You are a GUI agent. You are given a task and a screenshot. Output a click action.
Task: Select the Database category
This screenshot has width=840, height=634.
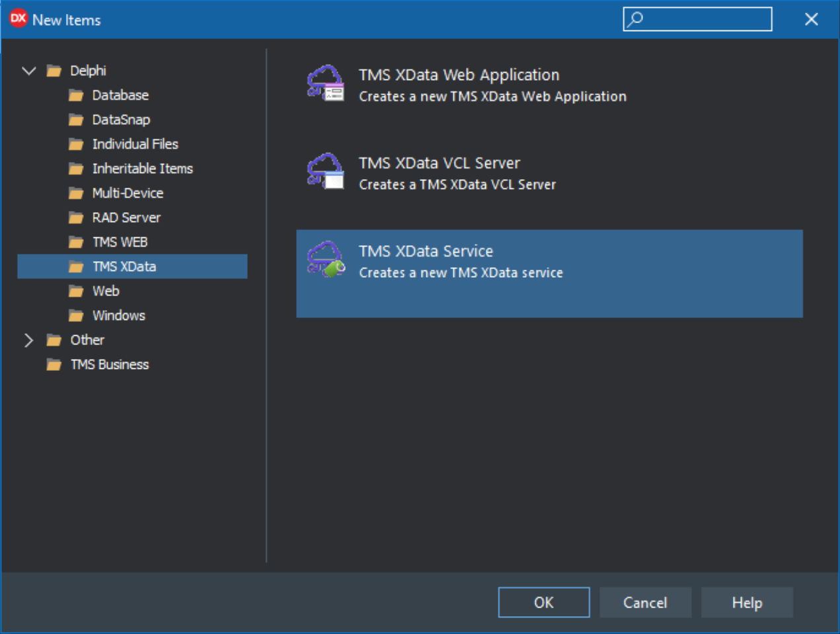(120, 95)
